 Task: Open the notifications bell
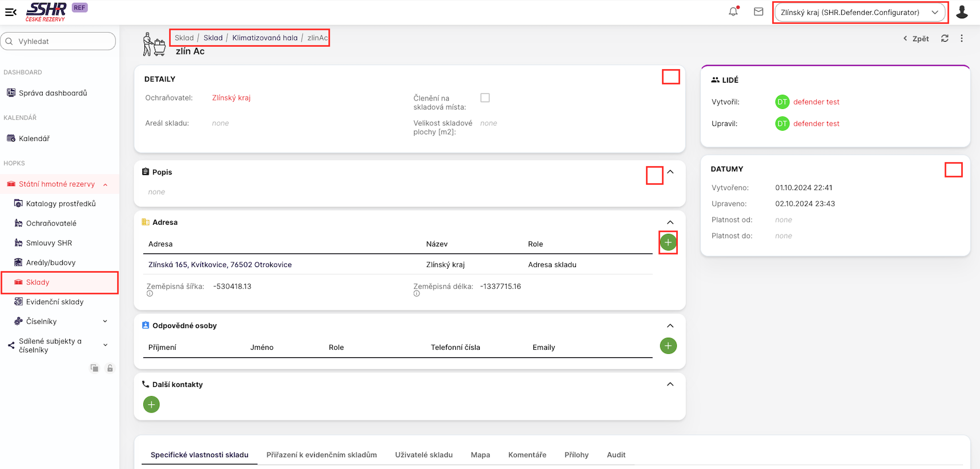pyautogui.click(x=733, y=11)
